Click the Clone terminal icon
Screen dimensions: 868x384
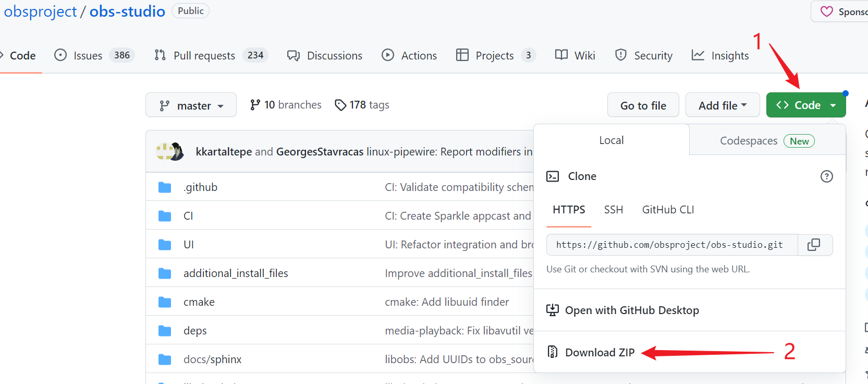pos(553,176)
